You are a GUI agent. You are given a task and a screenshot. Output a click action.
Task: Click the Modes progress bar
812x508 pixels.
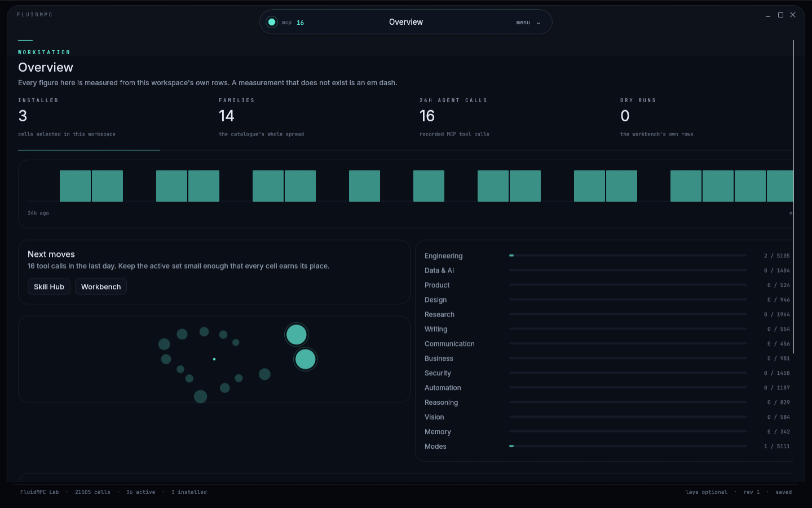coord(628,446)
